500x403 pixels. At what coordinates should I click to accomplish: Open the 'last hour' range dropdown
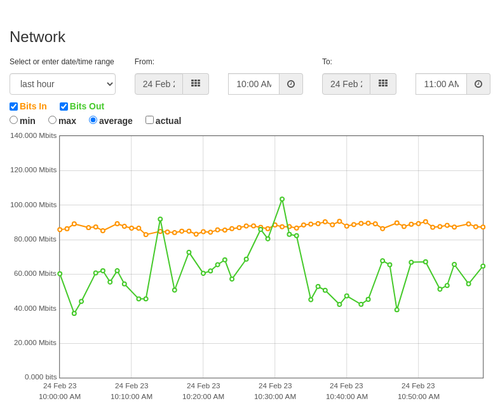tap(63, 84)
